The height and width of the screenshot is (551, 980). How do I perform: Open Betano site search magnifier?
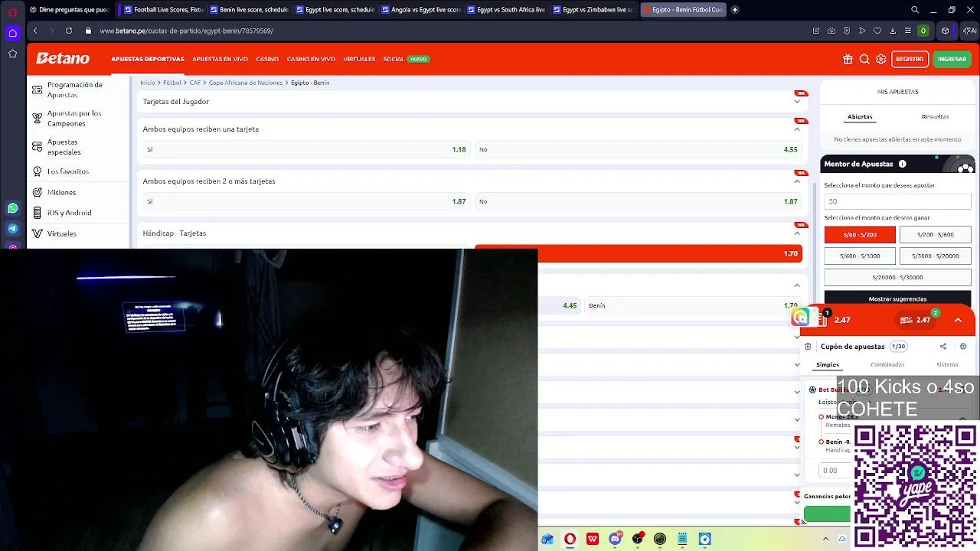point(864,59)
